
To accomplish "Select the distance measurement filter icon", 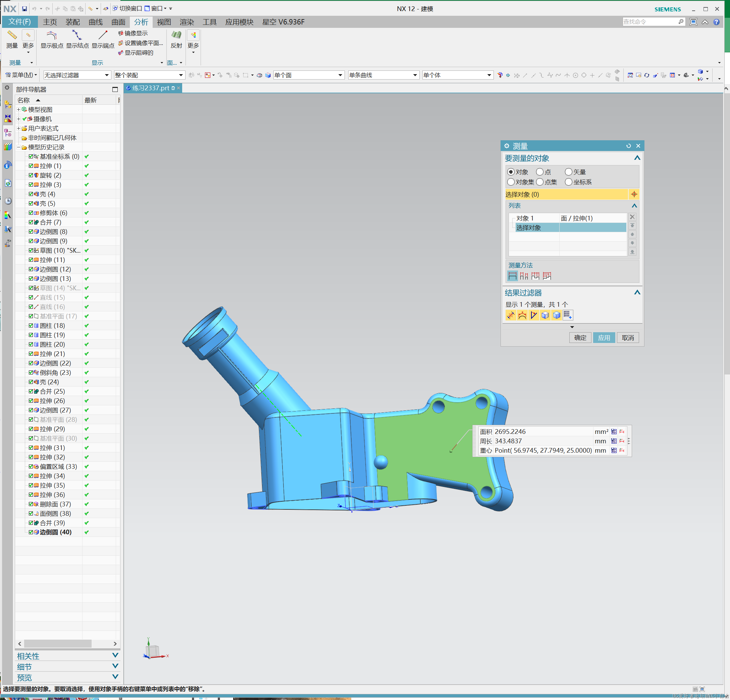I will pyautogui.click(x=511, y=315).
